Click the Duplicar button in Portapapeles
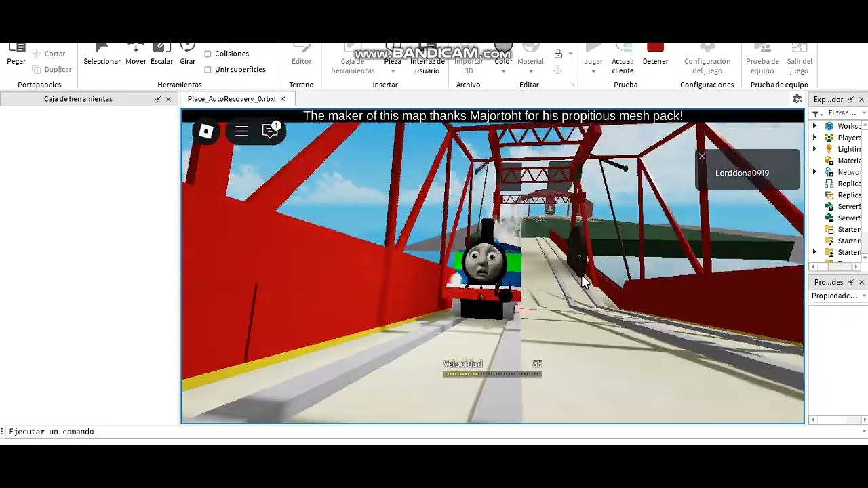 click(x=52, y=69)
